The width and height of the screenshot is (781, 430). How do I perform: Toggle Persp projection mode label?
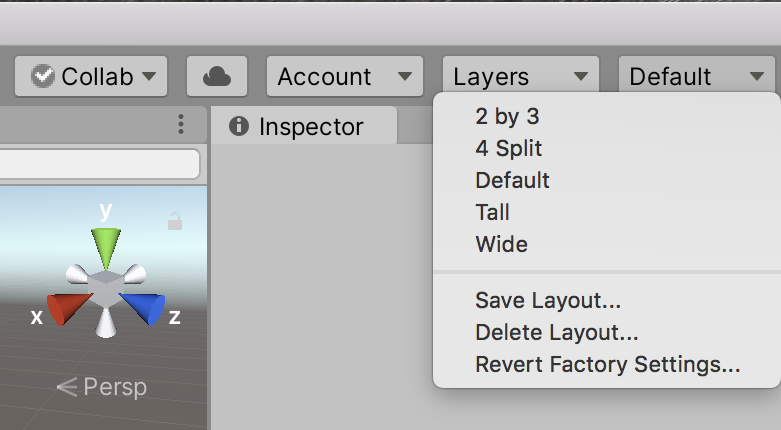(102, 387)
